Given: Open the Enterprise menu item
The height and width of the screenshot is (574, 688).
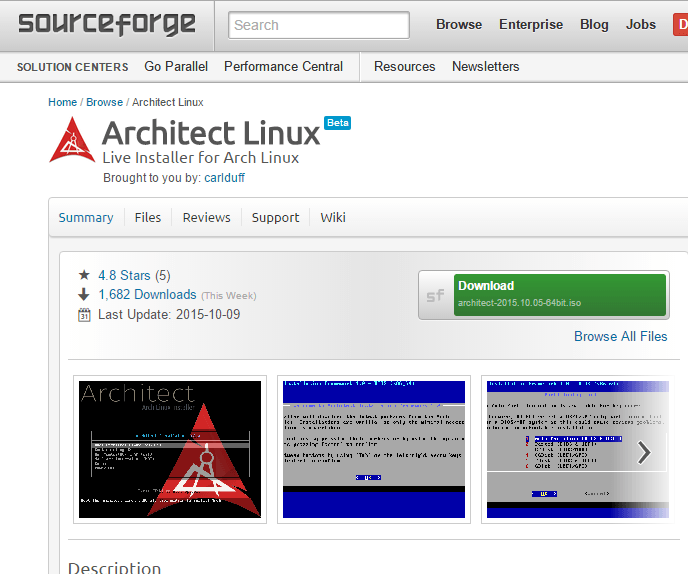Looking at the screenshot, I should coord(531,25).
